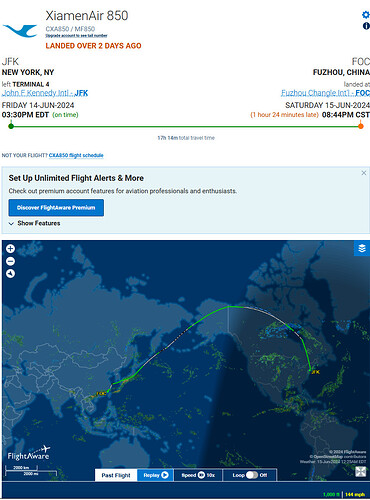
Task: Open the Fuzhou Changle Intl - FOC link
Action: click(x=325, y=93)
